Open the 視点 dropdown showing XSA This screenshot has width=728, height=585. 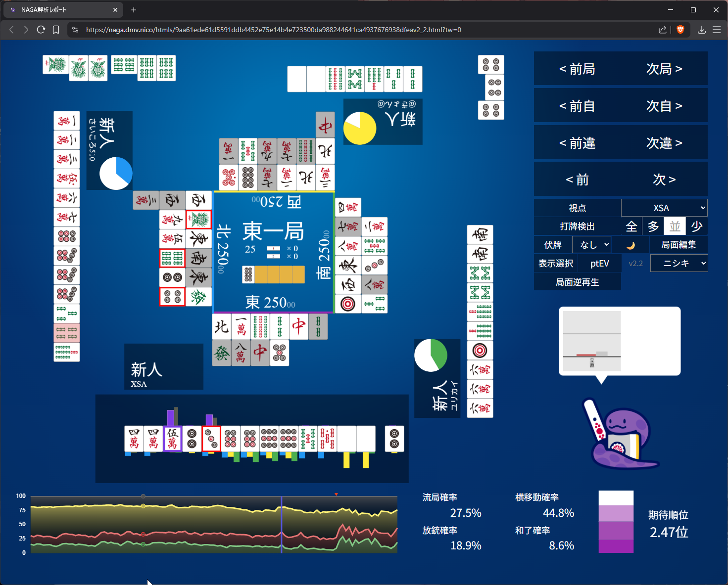point(664,208)
